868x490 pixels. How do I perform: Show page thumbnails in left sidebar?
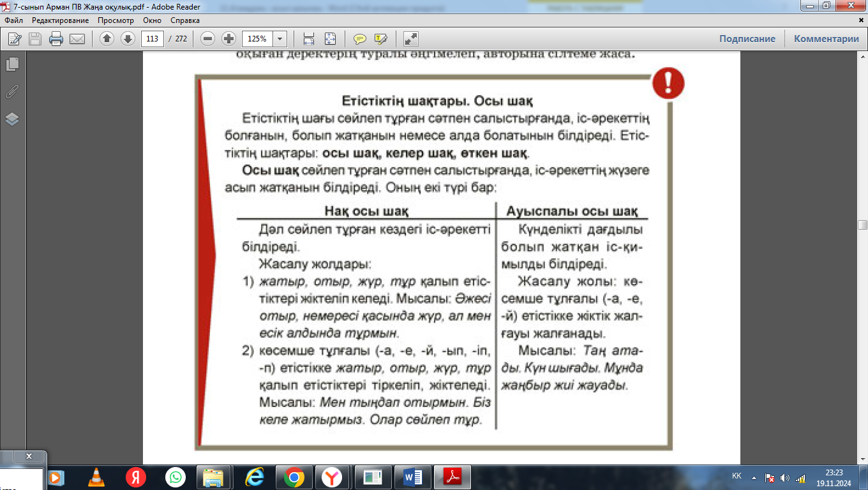point(12,64)
